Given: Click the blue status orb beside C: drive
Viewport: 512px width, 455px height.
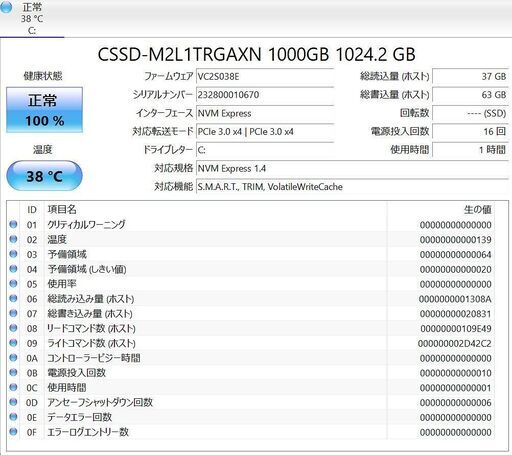Looking at the screenshot, I should tap(6, 7).
